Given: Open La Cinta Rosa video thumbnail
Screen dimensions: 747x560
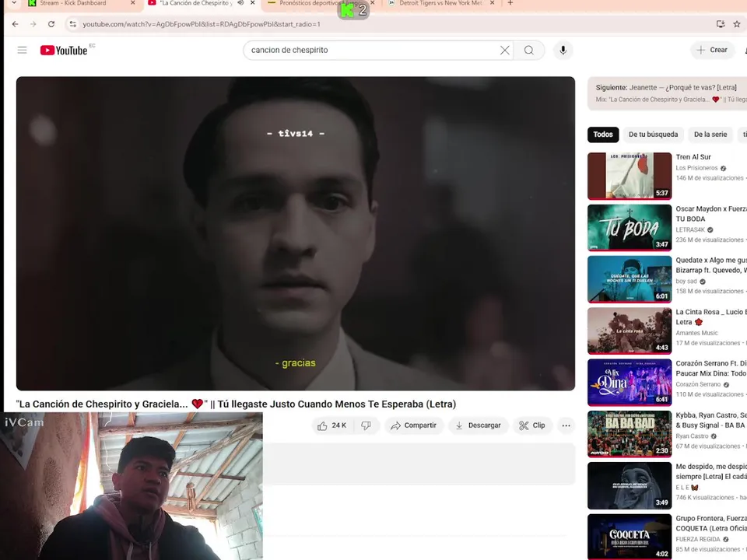Looking at the screenshot, I should coord(630,331).
